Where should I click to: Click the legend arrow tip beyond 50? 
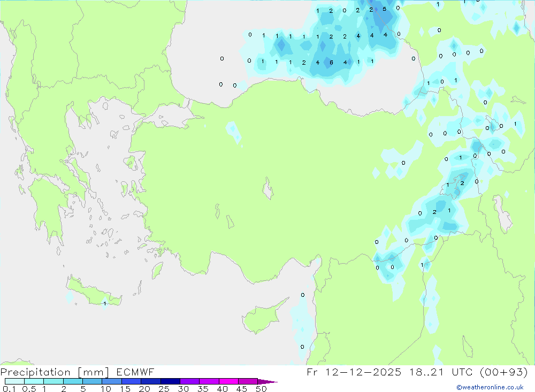click(x=267, y=382)
